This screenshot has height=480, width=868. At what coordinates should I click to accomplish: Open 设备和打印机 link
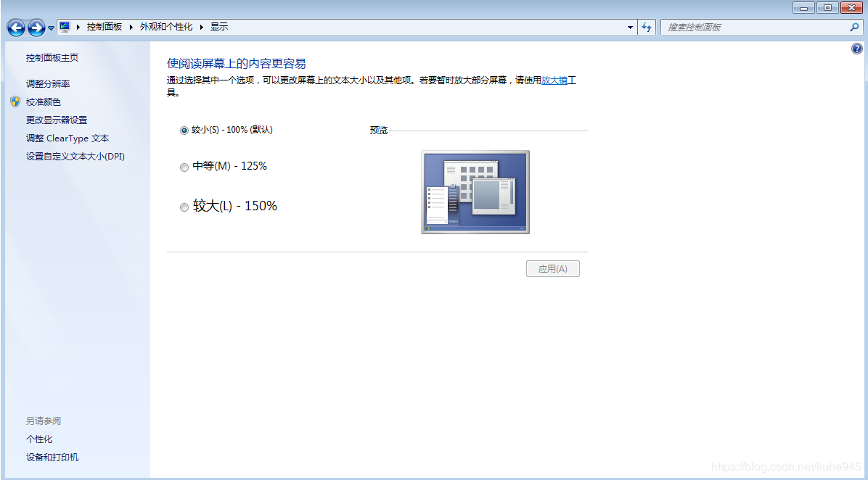click(x=52, y=458)
